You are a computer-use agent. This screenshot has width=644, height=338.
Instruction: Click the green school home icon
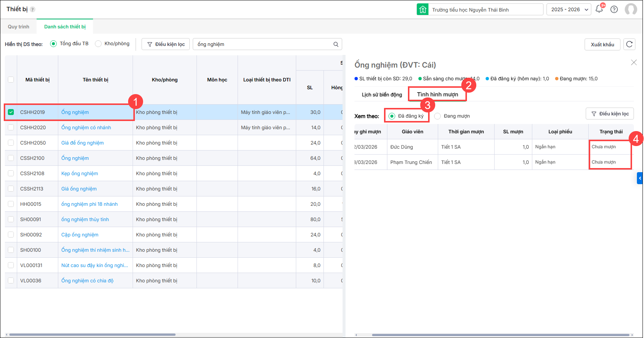[x=422, y=10]
